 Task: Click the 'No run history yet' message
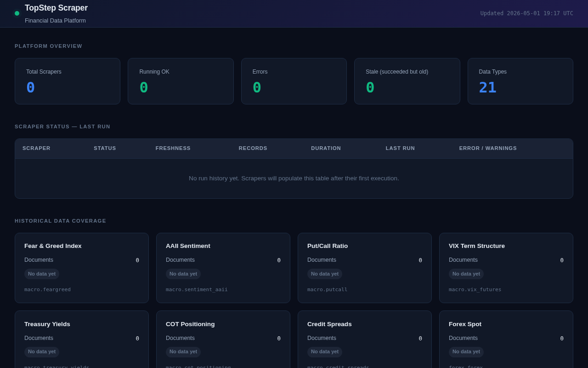pos(294,178)
